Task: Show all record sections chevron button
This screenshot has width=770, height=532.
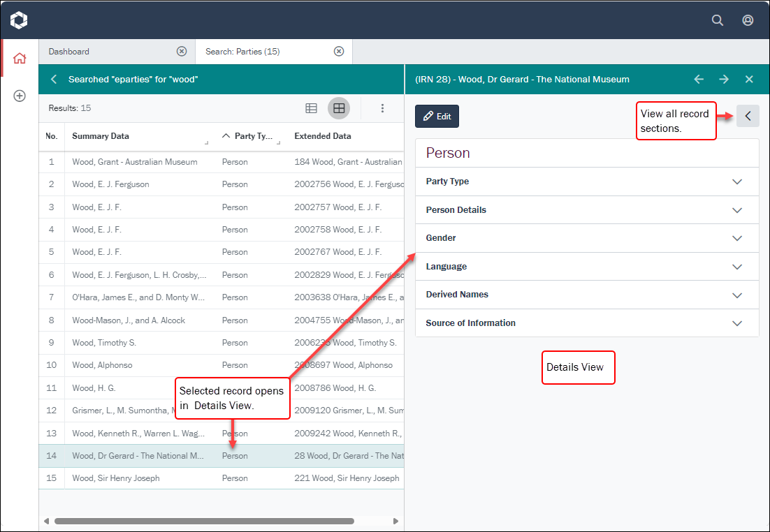Action: 748,117
